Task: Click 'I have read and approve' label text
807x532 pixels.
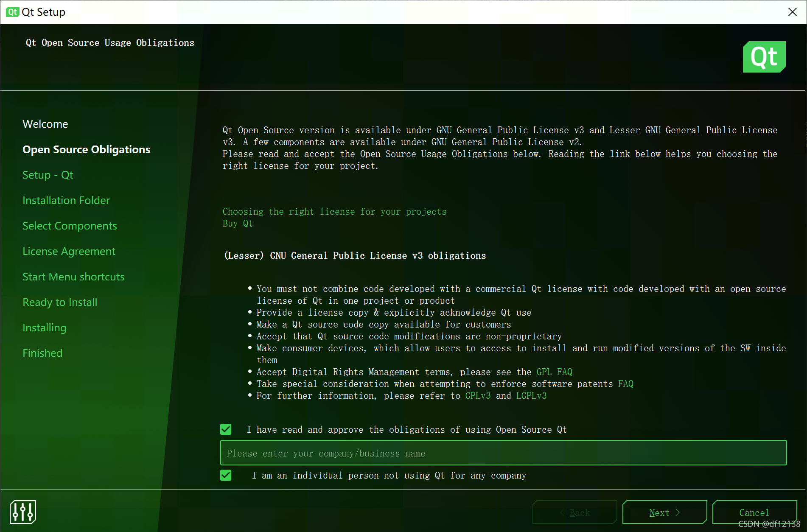Action: pyautogui.click(x=407, y=429)
